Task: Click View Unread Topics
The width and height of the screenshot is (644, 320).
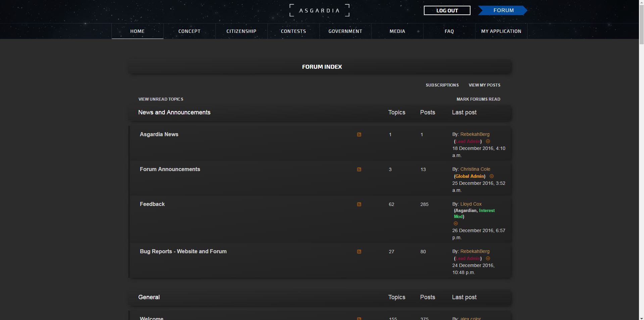Action: pyautogui.click(x=161, y=99)
